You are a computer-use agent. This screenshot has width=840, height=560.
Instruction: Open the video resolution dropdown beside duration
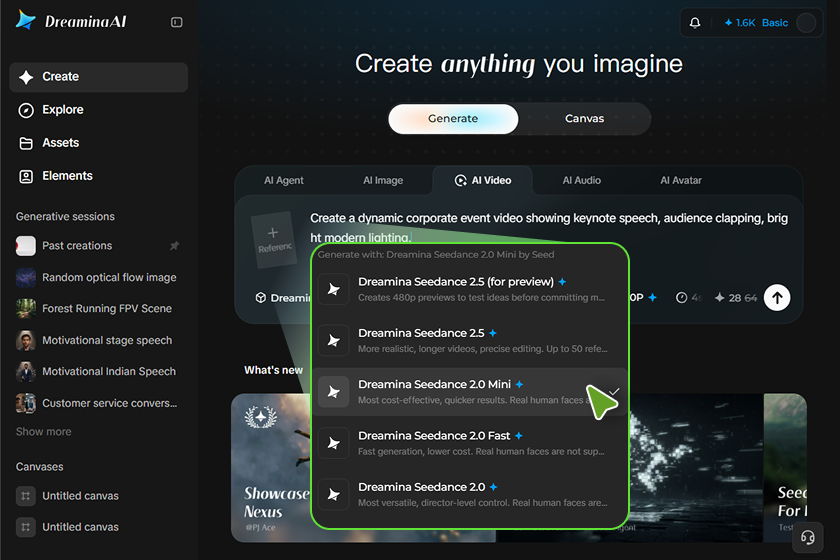click(x=643, y=298)
